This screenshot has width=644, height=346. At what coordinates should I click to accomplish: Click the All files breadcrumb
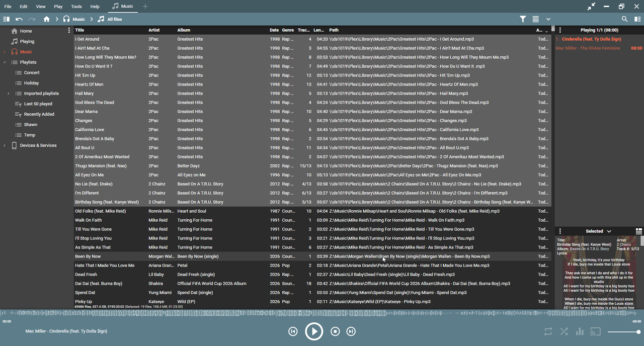tap(110, 19)
